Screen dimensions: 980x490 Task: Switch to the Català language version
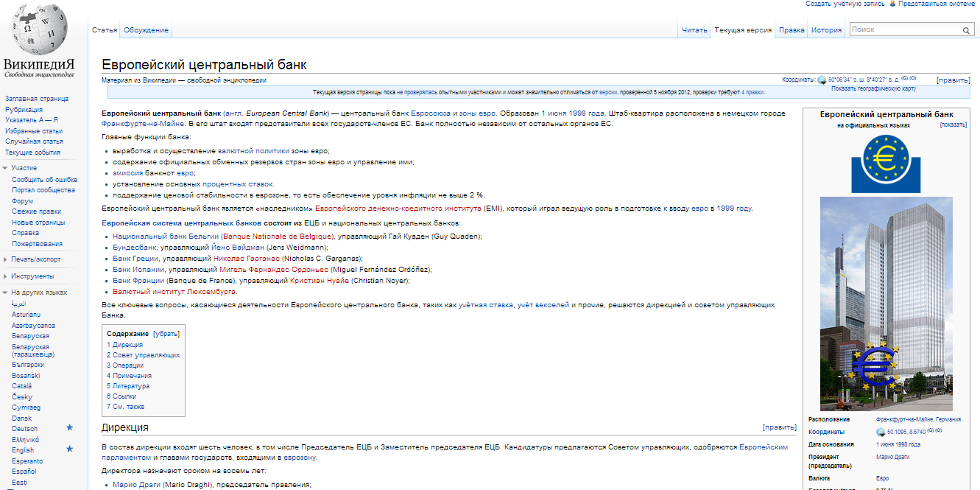tap(22, 385)
